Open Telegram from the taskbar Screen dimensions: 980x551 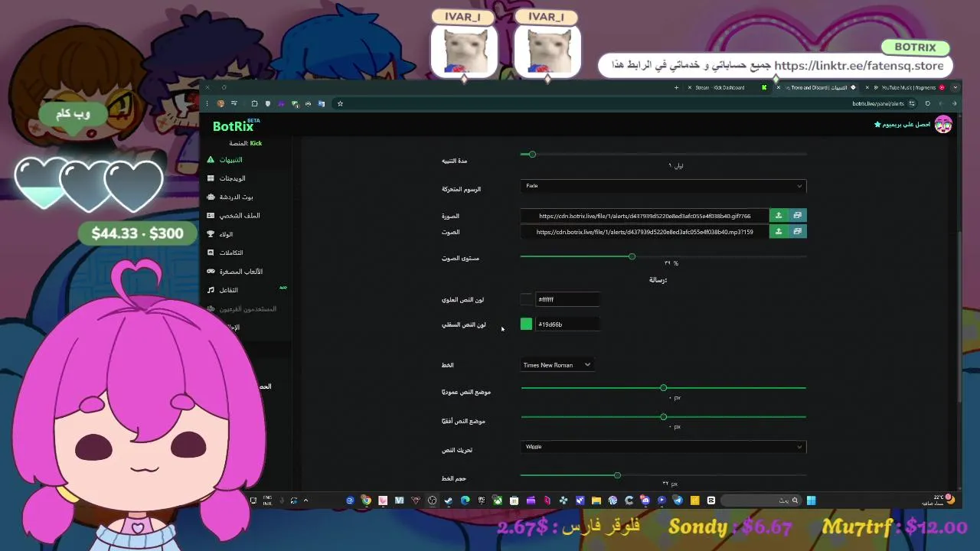click(678, 500)
